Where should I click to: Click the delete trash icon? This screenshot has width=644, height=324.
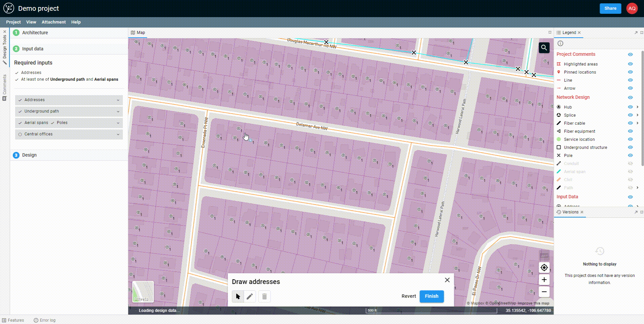[x=264, y=296]
